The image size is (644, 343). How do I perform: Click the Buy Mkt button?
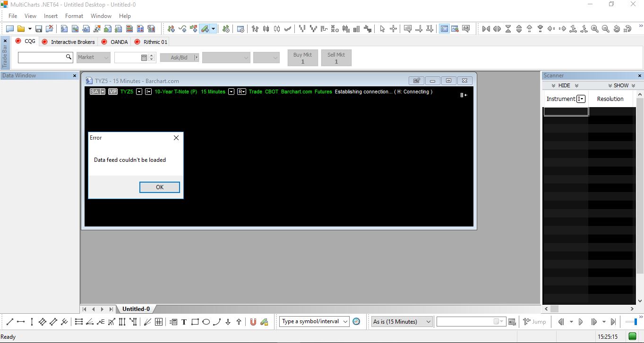pyautogui.click(x=303, y=58)
